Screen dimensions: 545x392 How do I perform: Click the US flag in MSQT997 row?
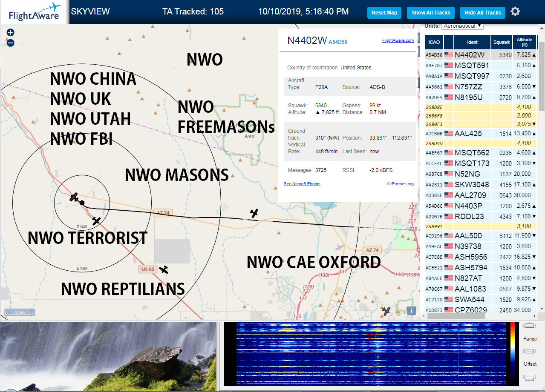448,76
